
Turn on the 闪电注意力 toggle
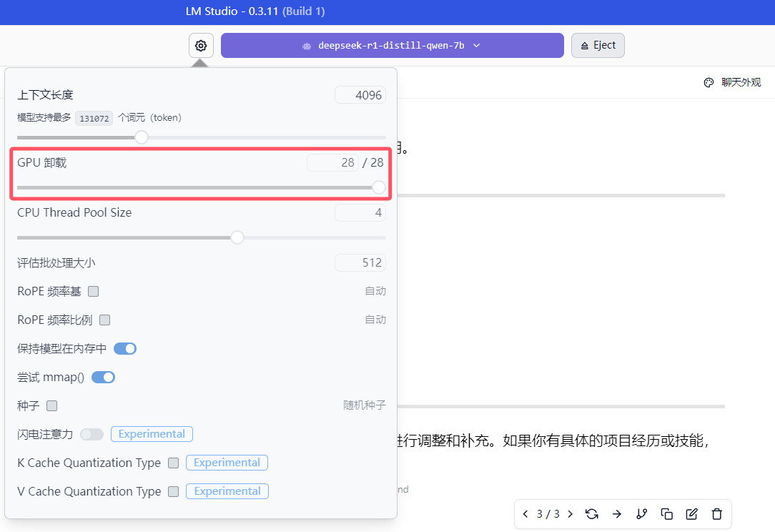92,434
